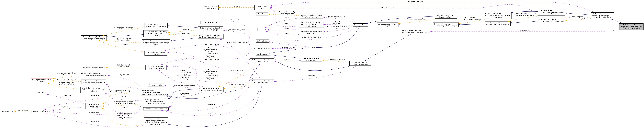The height and width of the screenshot is (128, 644).
Task: Open itk::Neighborhood< TImage::InternalPixelType *, TImage::ImageDimension > node
Action: (156, 101)
